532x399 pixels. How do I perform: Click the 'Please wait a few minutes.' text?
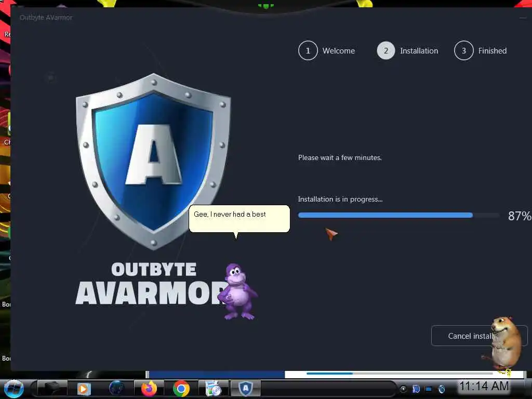pos(340,157)
